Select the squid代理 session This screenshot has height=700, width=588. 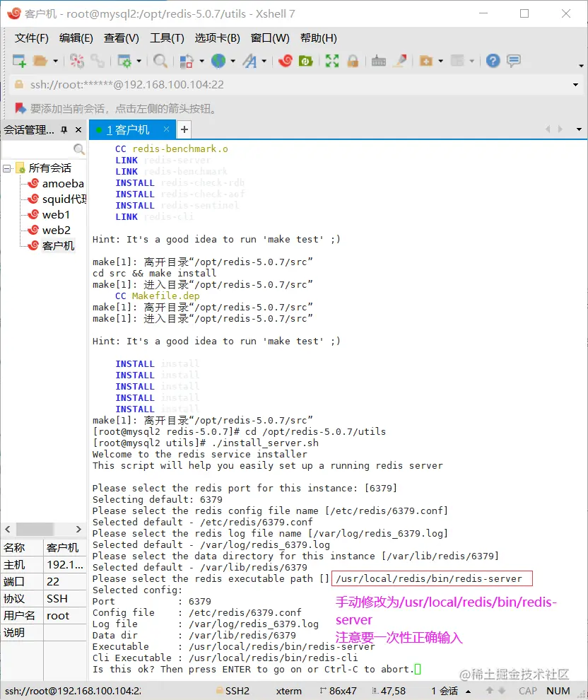click(x=64, y=199)
